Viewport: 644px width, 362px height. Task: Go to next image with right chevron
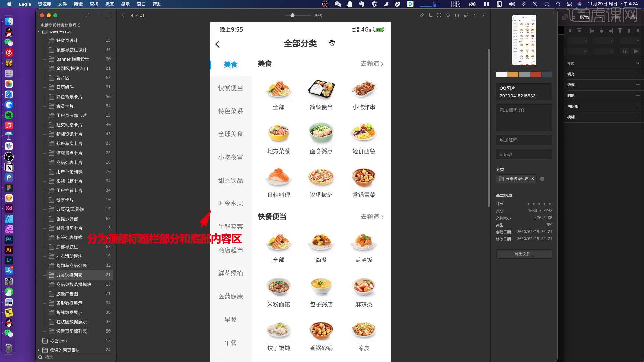[x=483, y=15]
